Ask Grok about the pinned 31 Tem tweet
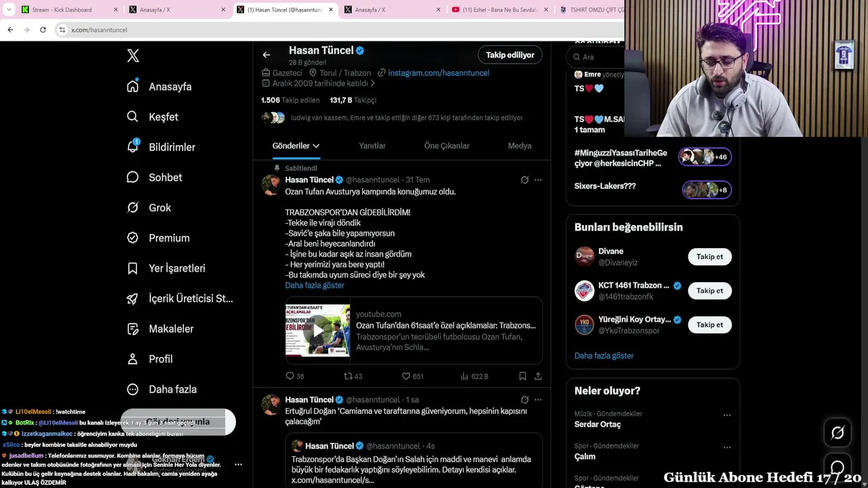This screenshot has height=488, width=868. coord(524,180)
